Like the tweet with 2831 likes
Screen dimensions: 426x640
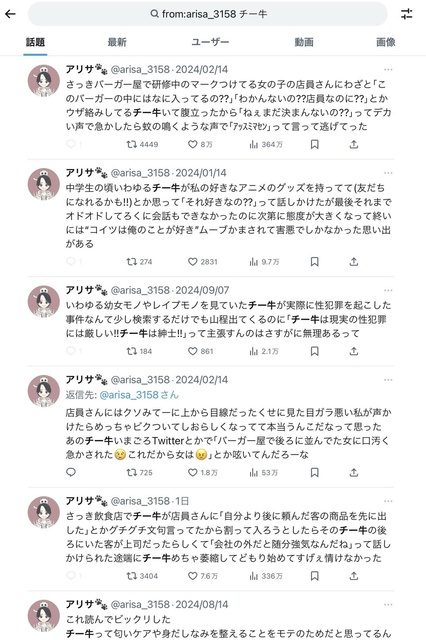pos(202,262)
